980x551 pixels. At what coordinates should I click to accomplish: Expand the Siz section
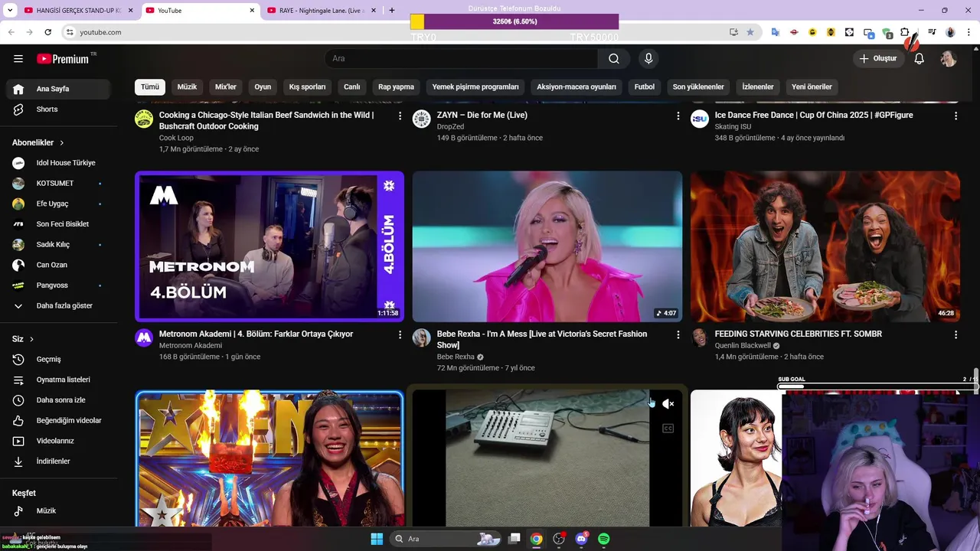(x=23, y=339)
